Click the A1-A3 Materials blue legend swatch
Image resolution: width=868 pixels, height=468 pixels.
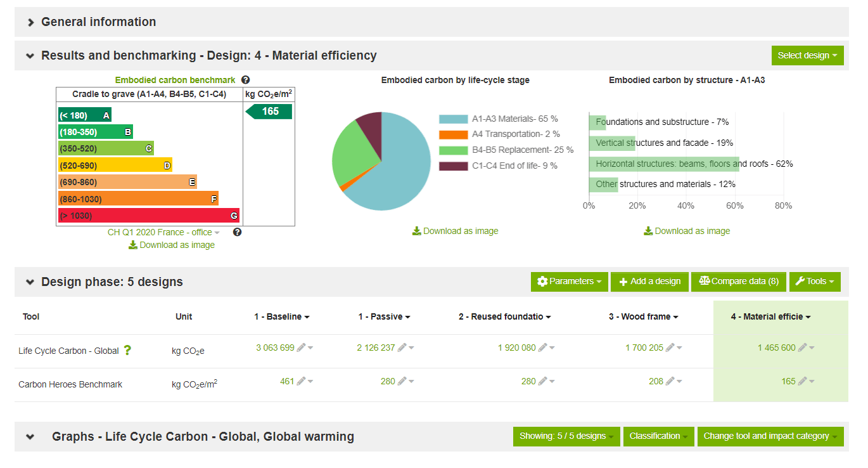453,119
